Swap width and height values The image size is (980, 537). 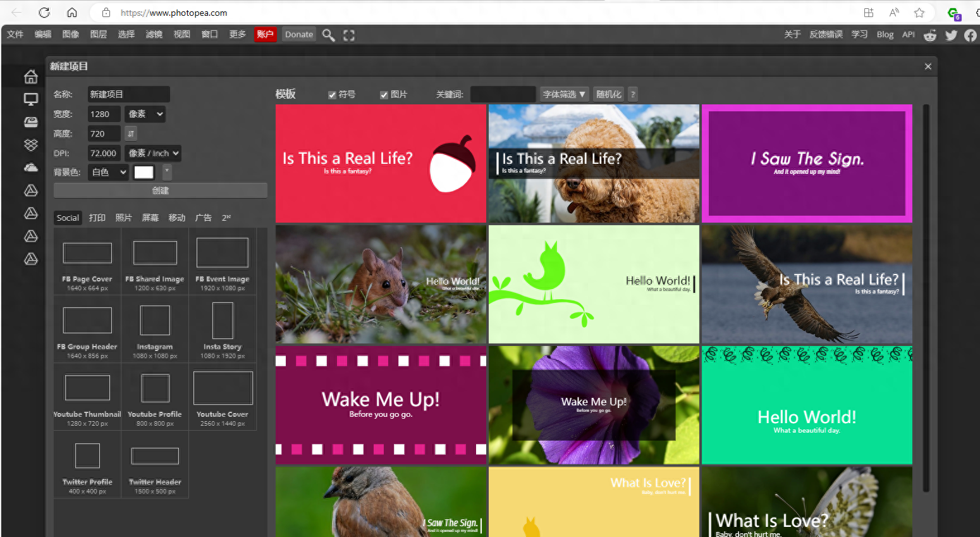point(130,133)
